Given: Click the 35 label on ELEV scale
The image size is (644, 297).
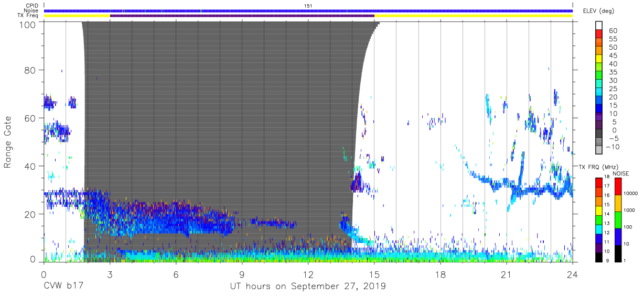Looking at the screenshot, I should point(613,72).
